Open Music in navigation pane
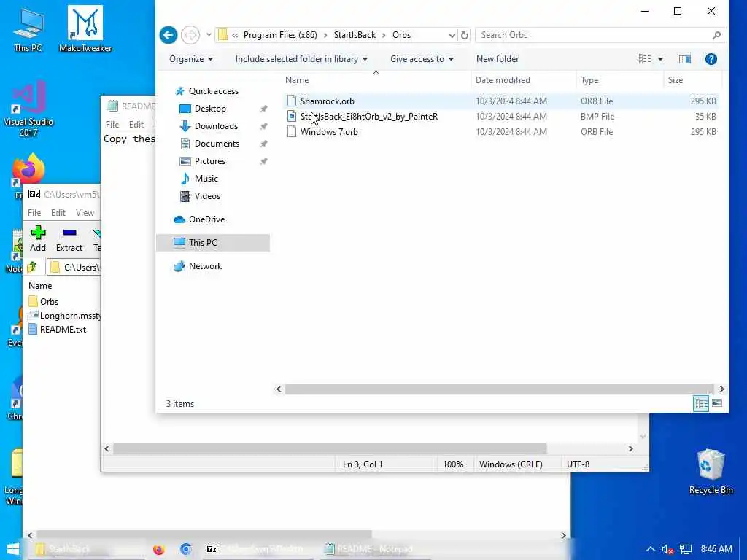The image size is (747, 560). (x=206, y=178)
